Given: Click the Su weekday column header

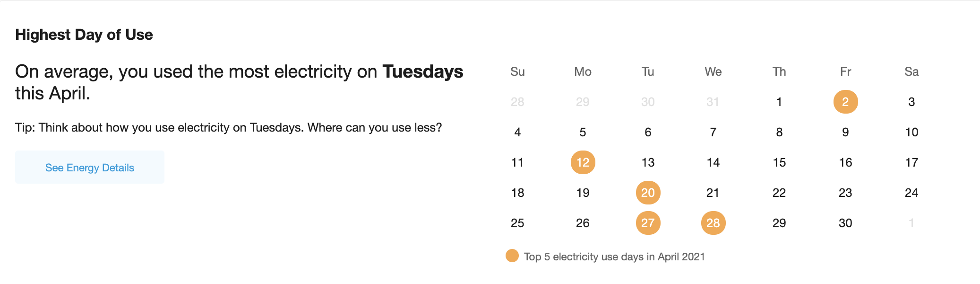Looking at the screenshot, I should [x=517, y=71].
